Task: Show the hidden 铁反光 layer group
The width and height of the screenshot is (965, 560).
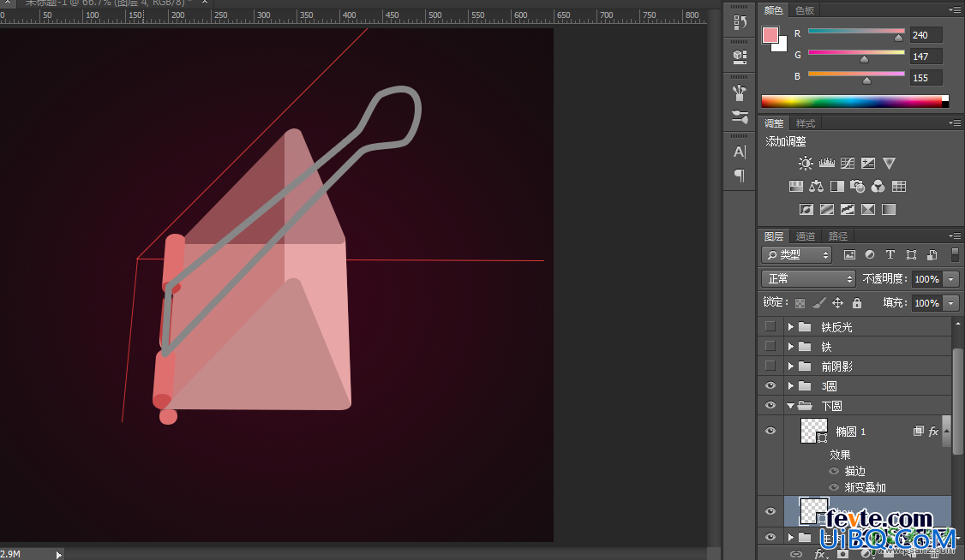Action: pyautogui.click(x=770, y=326)
